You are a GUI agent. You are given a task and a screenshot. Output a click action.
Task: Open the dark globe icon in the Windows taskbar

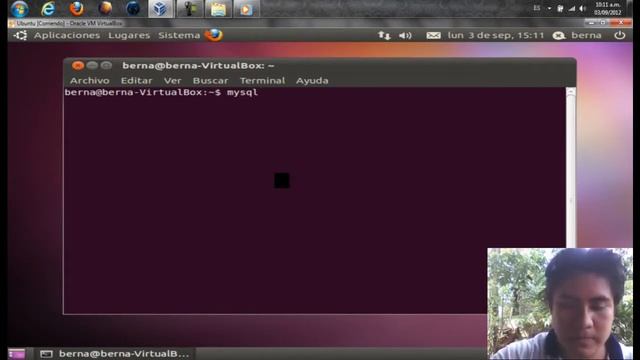click(x=133, y=8)
